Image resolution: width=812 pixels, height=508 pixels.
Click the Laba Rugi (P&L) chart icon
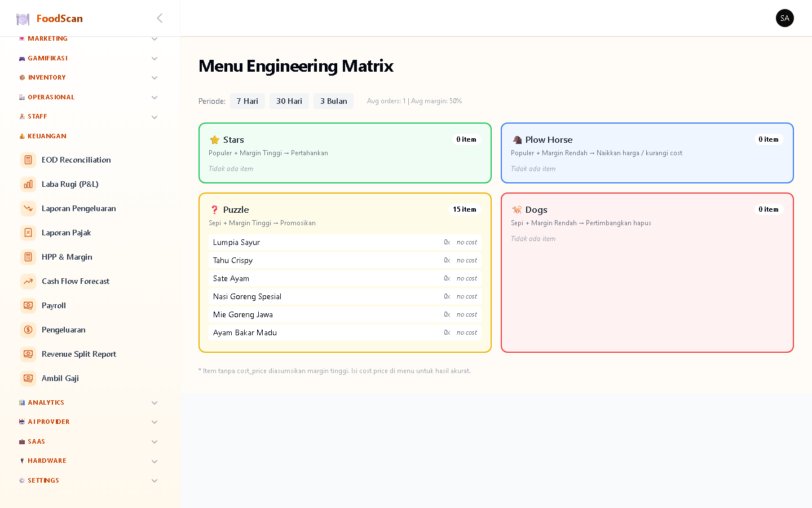point(28,184)
